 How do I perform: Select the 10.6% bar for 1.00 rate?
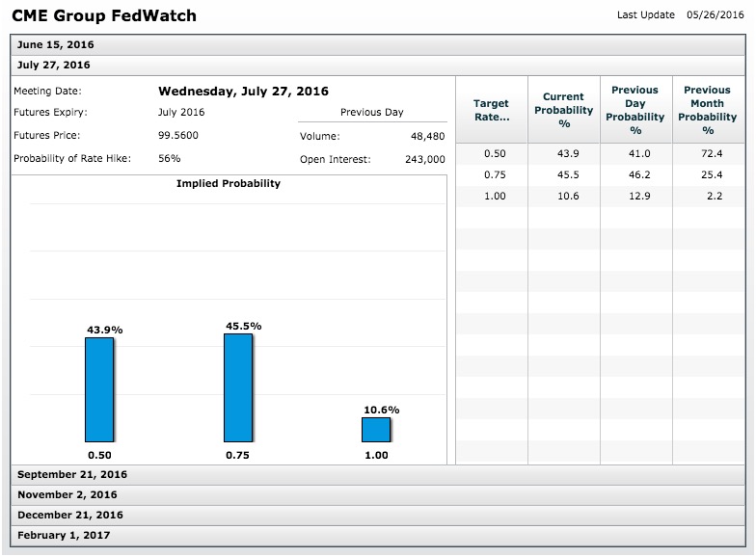pos(376,430)
